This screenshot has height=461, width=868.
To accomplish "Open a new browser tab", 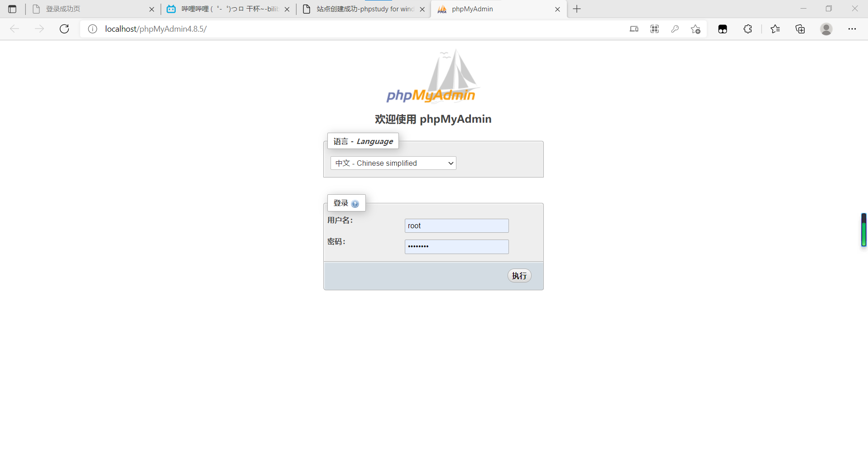I will click(577, 9).
